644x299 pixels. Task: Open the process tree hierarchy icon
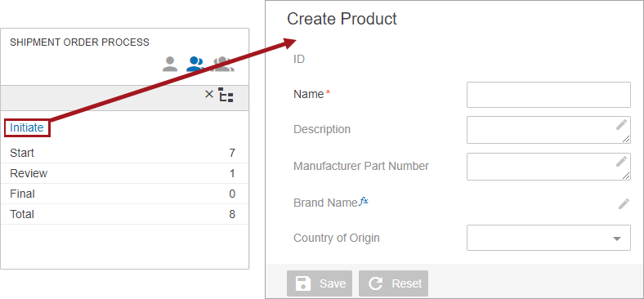(226, 95)
